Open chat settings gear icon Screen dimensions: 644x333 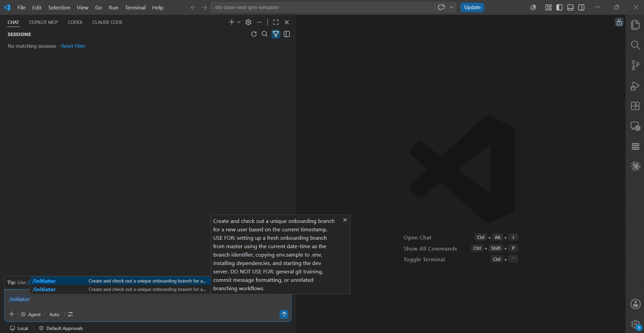(x=248, y=22)
